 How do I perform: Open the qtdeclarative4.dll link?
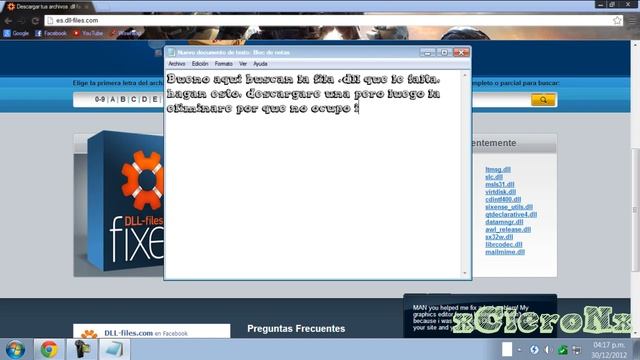point(511,214)
